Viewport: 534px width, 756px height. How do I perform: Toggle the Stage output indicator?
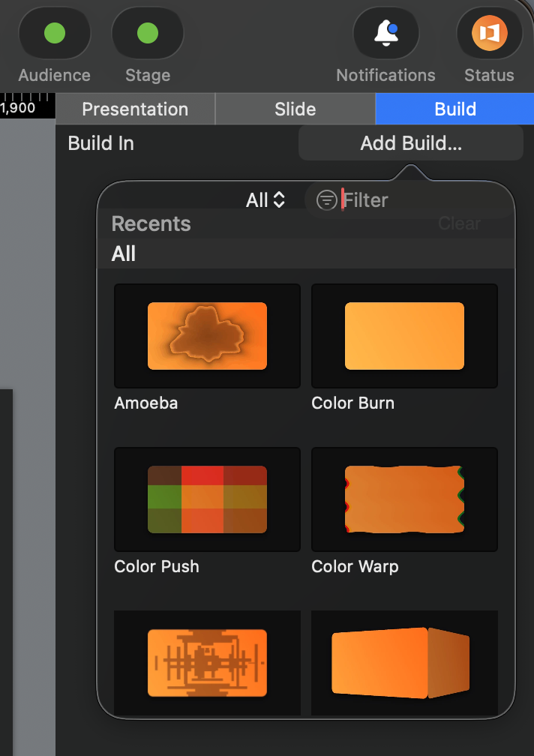coord(148,33)
